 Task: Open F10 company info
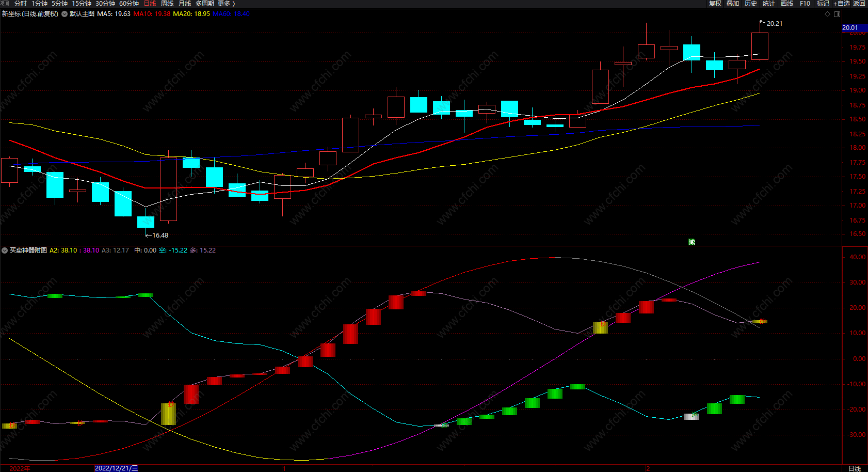805,4
